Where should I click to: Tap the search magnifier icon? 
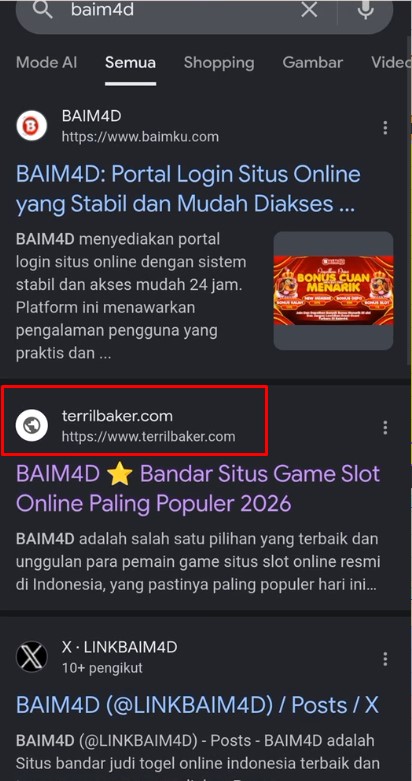[42, 10]
